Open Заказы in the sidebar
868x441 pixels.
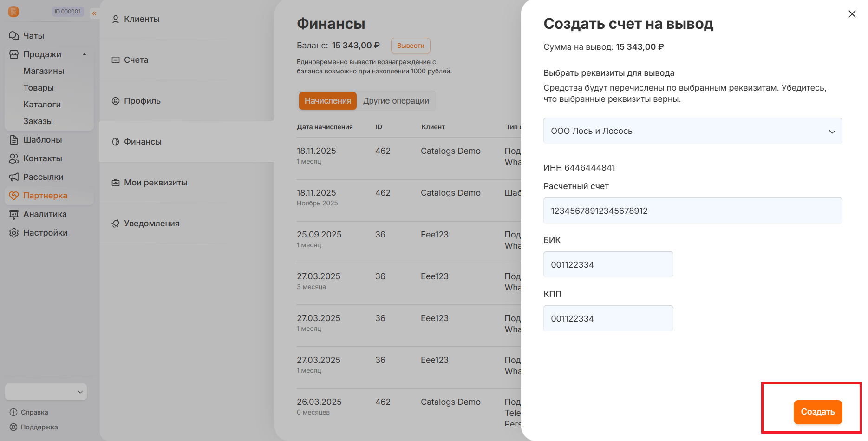(38, 121)
